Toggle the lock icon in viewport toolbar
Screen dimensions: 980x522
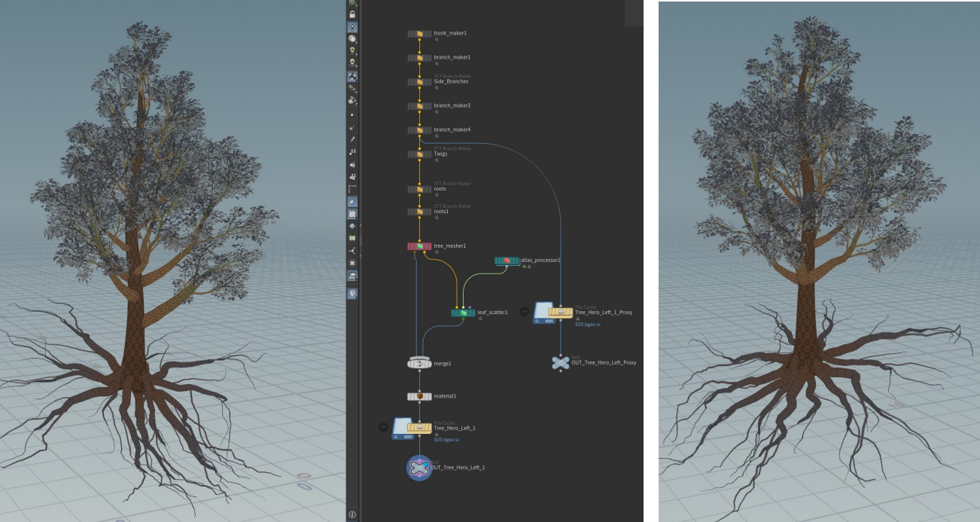352,14
